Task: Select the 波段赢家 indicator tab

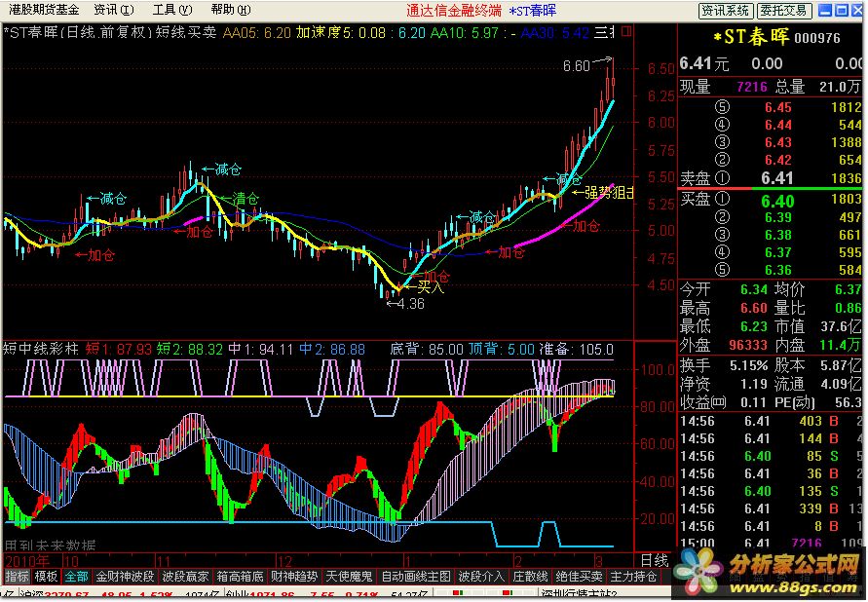Action: [185, 577]
